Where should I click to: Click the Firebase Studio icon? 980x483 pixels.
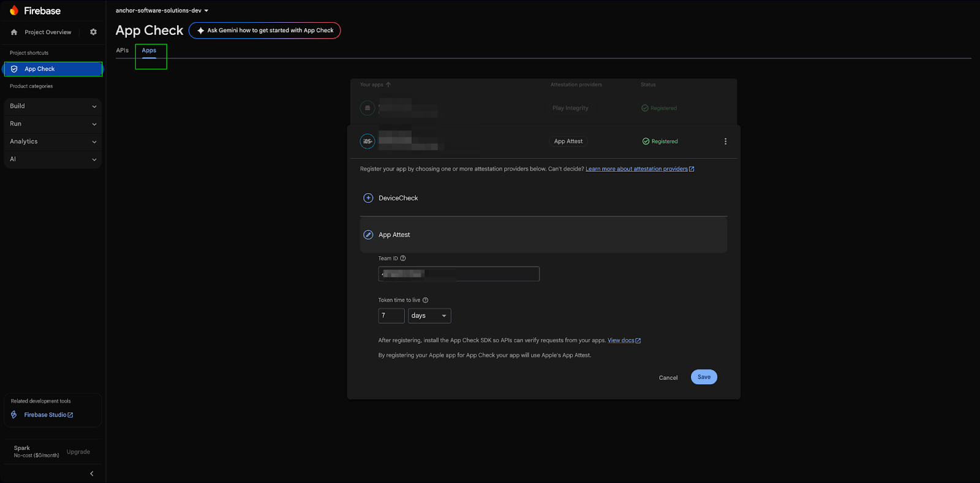pyautogui.click(x=14, y=415)
